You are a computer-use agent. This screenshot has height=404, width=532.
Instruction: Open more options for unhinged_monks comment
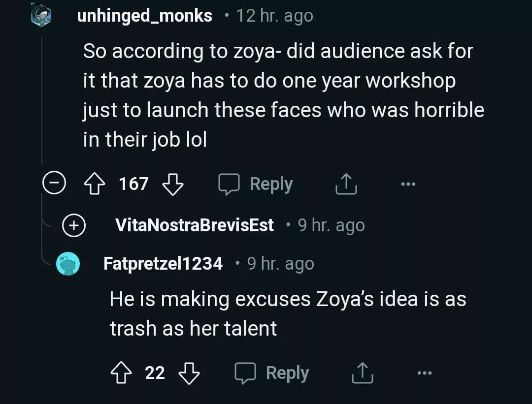point(408,184)
